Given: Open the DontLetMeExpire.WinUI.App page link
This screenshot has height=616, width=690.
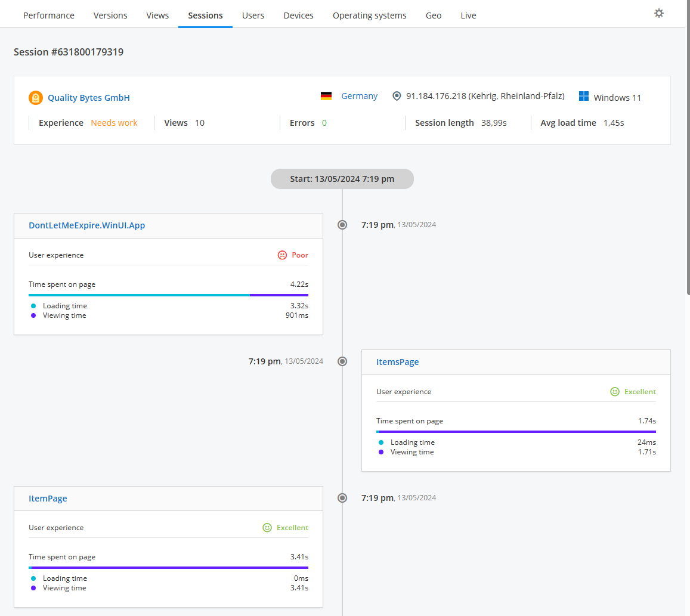Looking at the screenshot, I should [86, 225].
